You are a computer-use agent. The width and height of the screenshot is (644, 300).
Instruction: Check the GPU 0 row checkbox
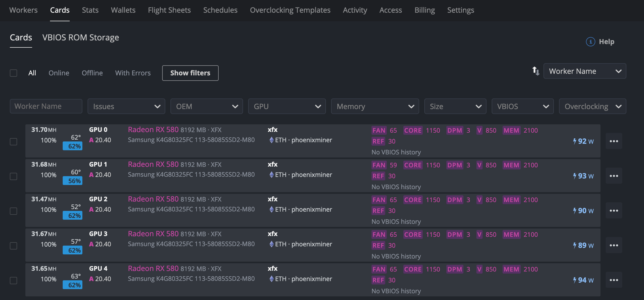13,142
